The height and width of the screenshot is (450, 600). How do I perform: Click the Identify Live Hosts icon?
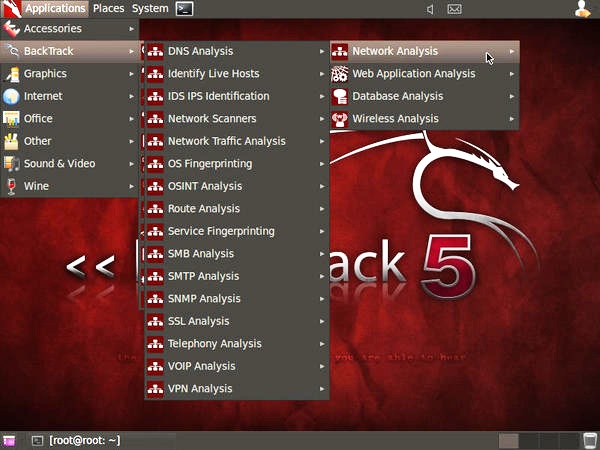[155, 74]
